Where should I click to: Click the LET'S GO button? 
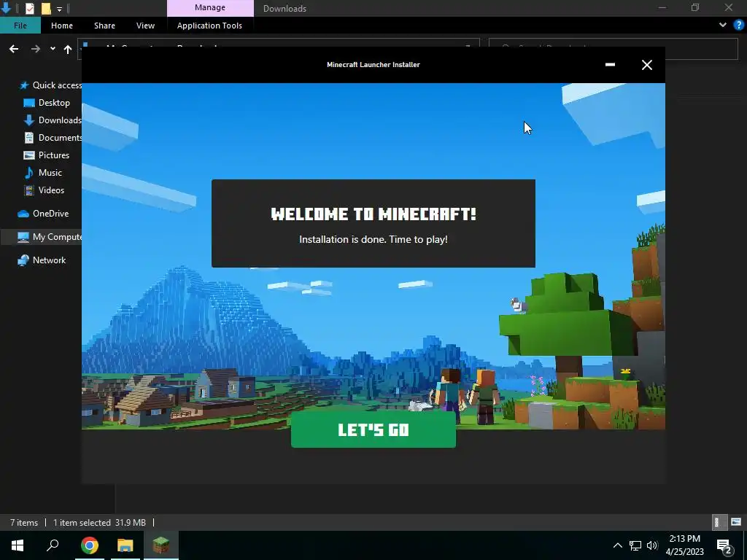pos(373,429)
